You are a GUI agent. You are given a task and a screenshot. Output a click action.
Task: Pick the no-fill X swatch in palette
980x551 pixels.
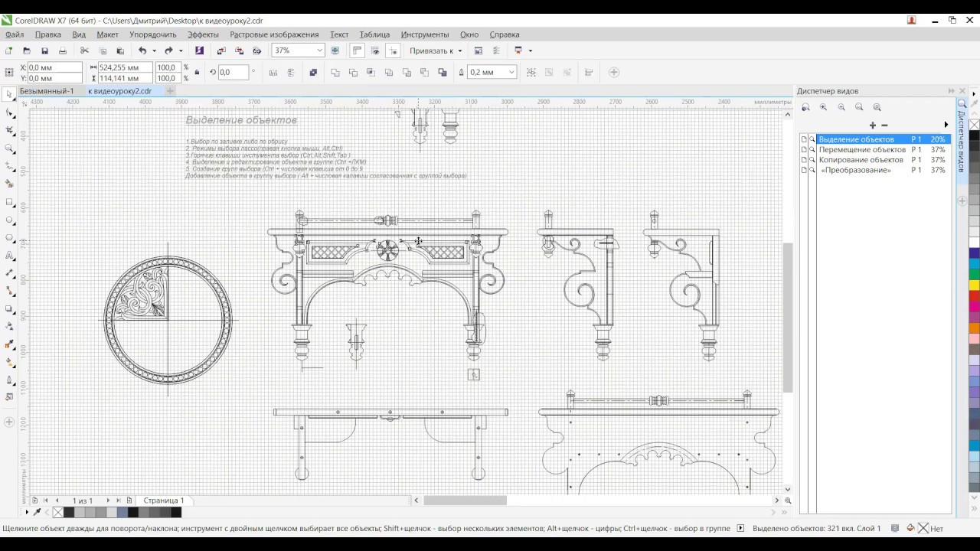pos(975,125)
